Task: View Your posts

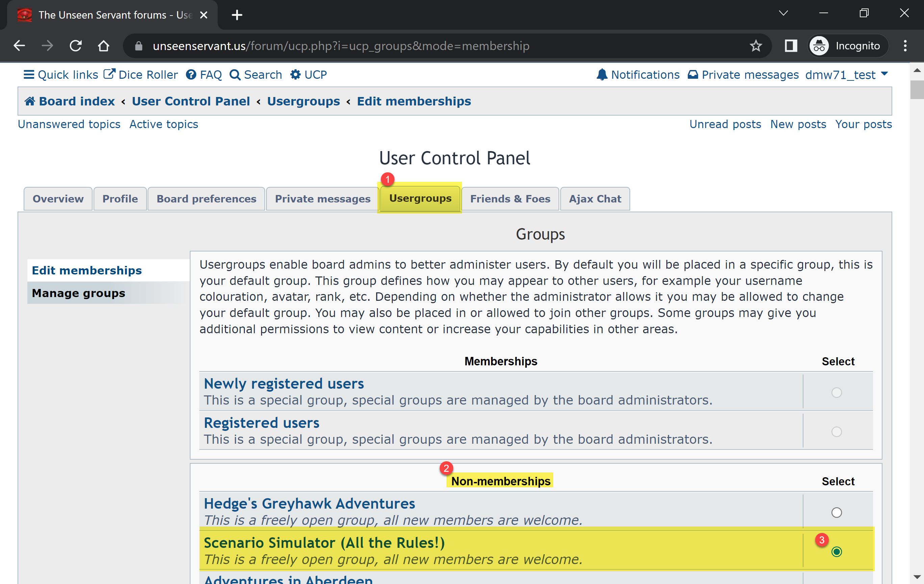Action: click(x=863, y=124)
